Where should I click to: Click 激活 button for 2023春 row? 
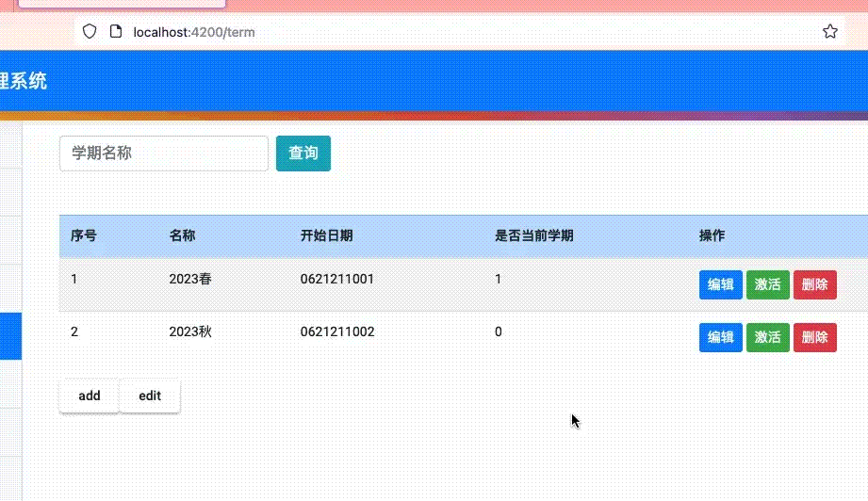pos(768,284)
